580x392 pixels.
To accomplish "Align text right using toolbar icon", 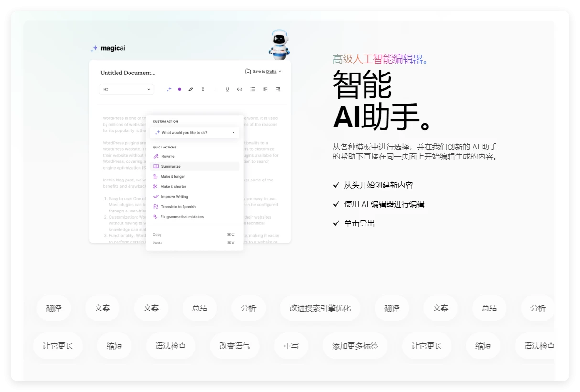I will click(x=278, y=89).
